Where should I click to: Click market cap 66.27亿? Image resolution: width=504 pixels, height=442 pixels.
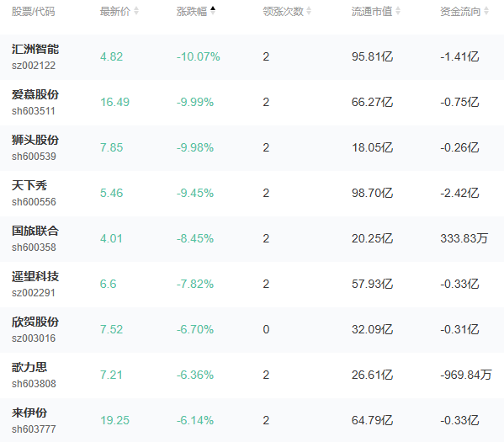coord(372,103)
